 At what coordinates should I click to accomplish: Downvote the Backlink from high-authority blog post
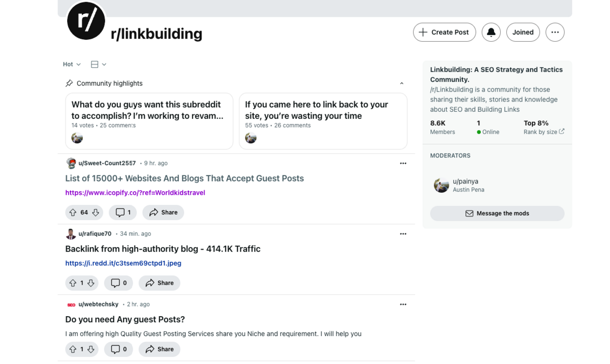[91, 283]
